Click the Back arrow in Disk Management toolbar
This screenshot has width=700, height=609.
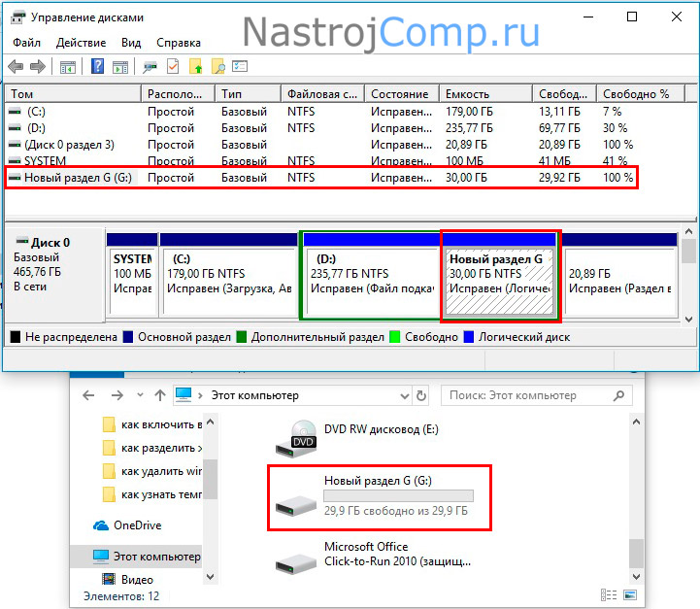tap(16, 67)
